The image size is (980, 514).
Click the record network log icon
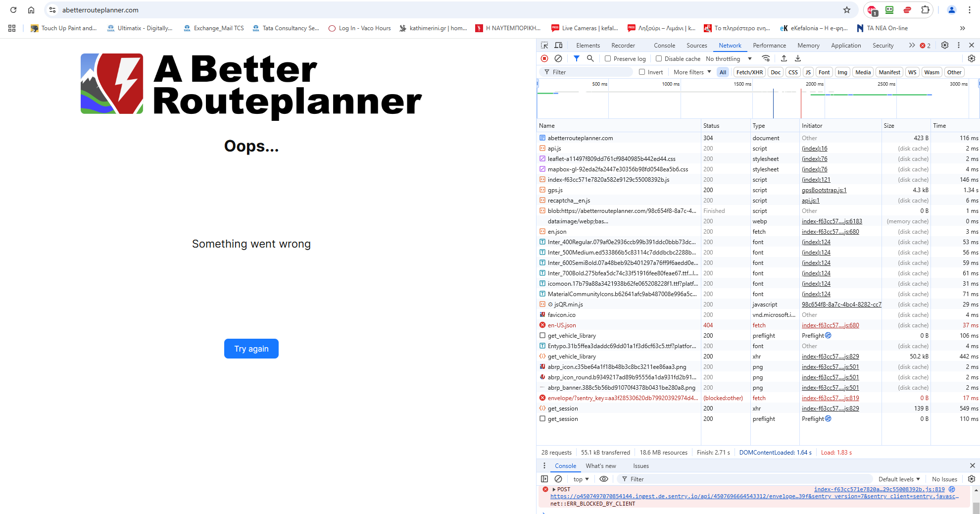click(544, 58)
